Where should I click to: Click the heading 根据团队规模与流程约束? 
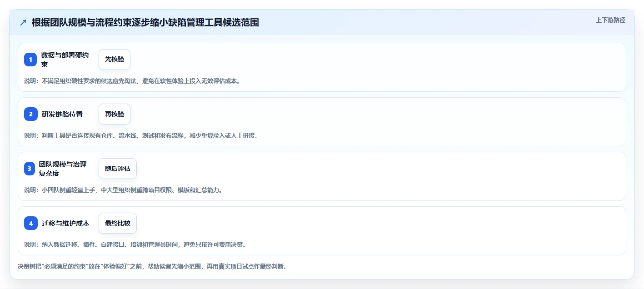145,23
